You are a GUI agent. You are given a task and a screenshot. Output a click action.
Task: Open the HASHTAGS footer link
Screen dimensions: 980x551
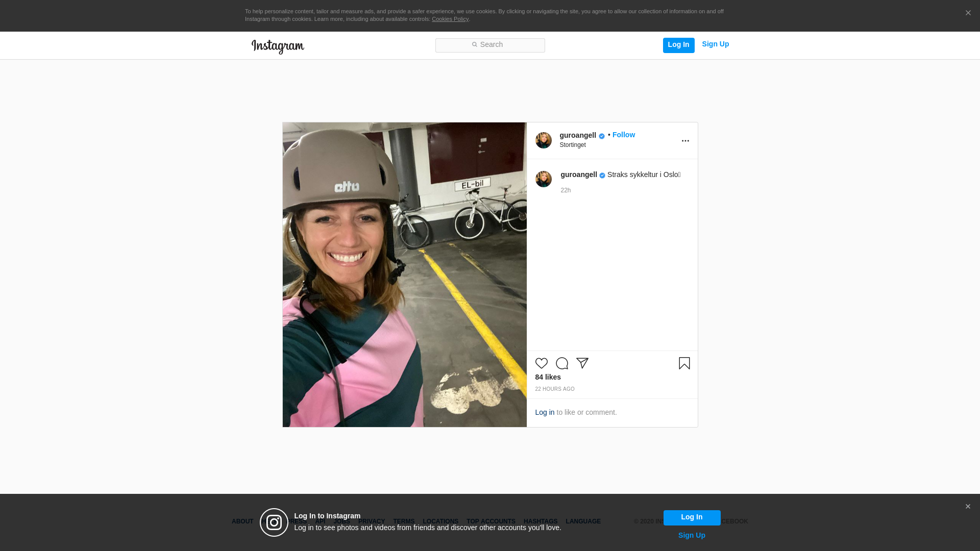pyautogui.click(x=541, y=521)
